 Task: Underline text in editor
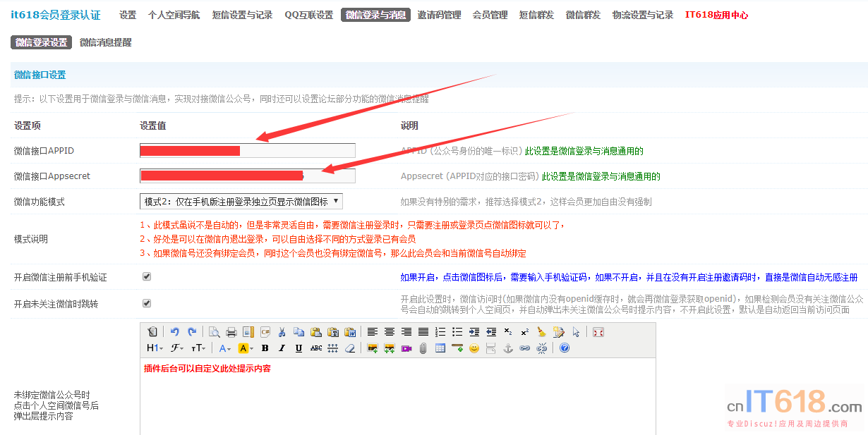(x=299, y=348)
